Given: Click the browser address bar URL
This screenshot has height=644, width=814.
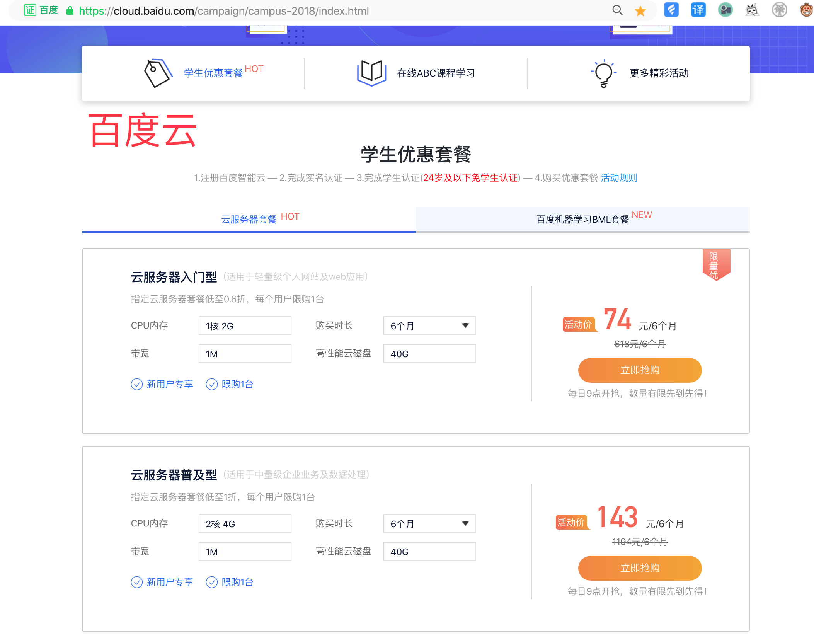Looking at the screenshot, I should click(x=224, y=11).
